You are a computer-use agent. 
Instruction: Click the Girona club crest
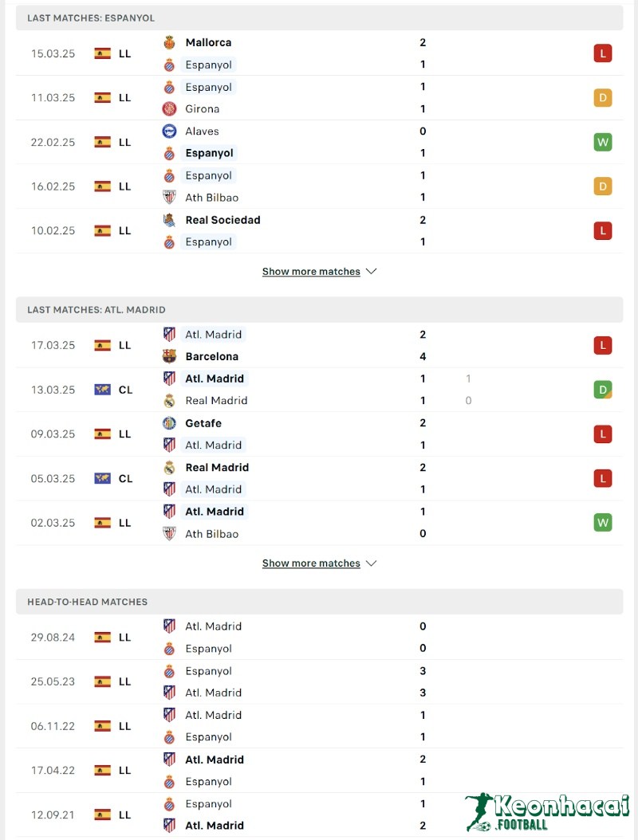pyautogui.click(x=170, y=108)
